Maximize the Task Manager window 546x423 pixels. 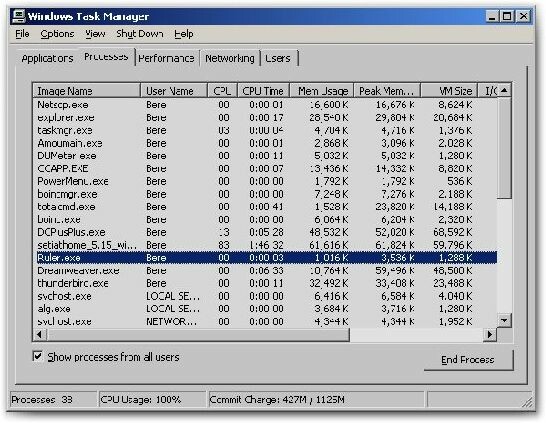click(507, 16)
